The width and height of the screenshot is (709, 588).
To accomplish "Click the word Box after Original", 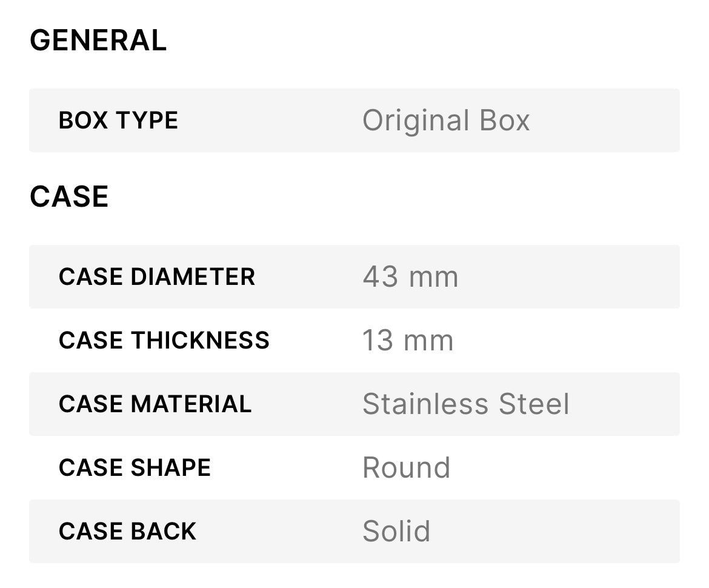I will pos(504,121).
